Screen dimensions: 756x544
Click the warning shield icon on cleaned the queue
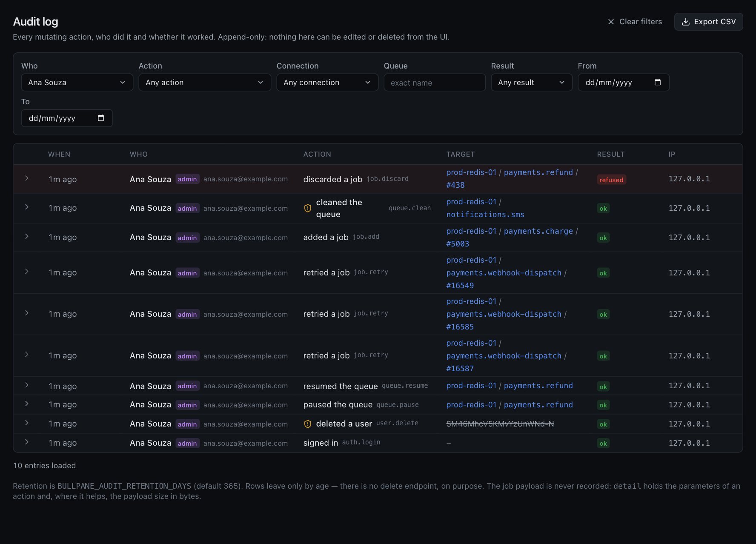(x=307, y=208)
